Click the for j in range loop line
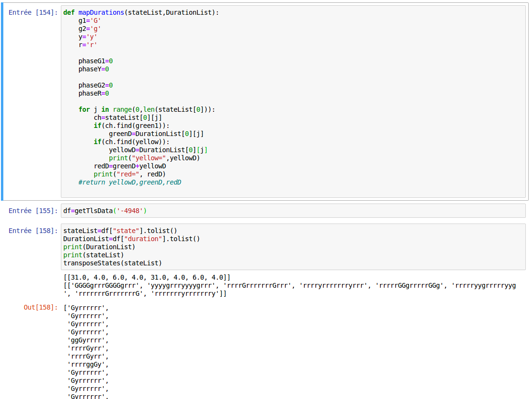Image resolution: width=532 pixels, height=399 pixels. (146, 109)
